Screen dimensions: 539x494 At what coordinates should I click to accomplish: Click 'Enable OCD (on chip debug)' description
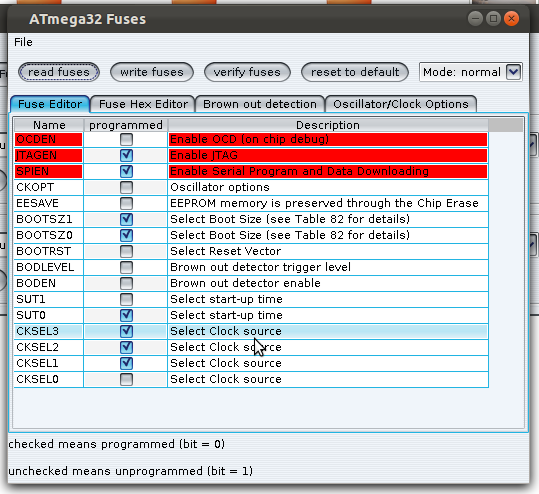(328, 139)
